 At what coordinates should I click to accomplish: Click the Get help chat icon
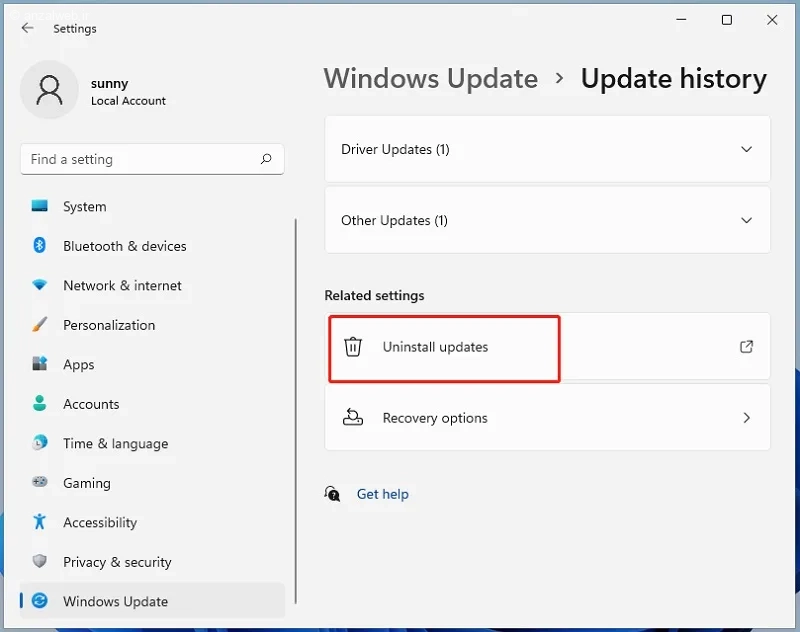(x=332, y=494)
